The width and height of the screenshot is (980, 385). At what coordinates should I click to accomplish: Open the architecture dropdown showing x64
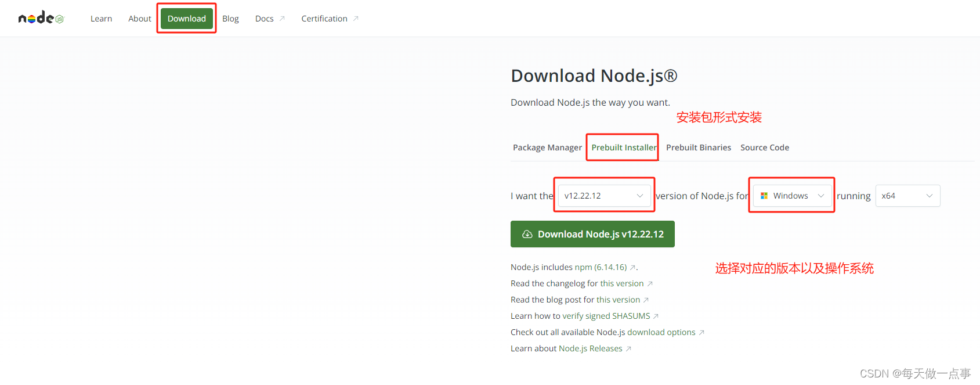(x=907, y=195)
